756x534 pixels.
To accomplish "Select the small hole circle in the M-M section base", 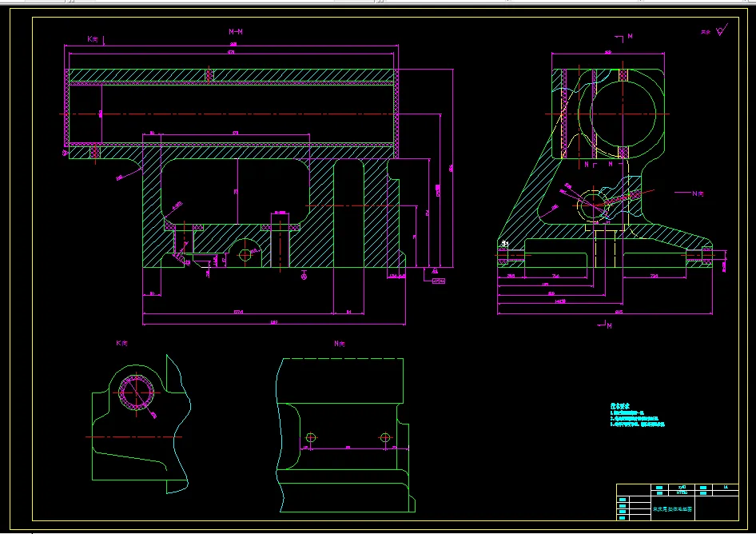I will (x=245, y=254).
